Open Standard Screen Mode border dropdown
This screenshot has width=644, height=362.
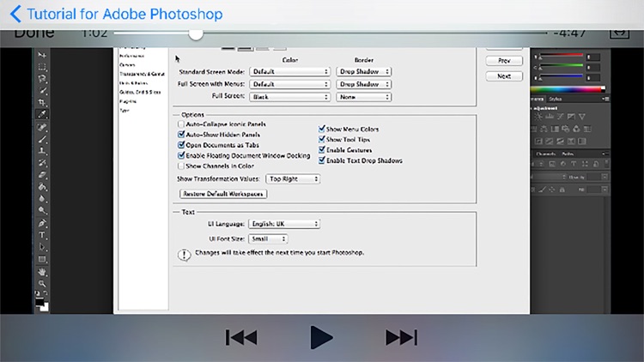pos(363,71)
